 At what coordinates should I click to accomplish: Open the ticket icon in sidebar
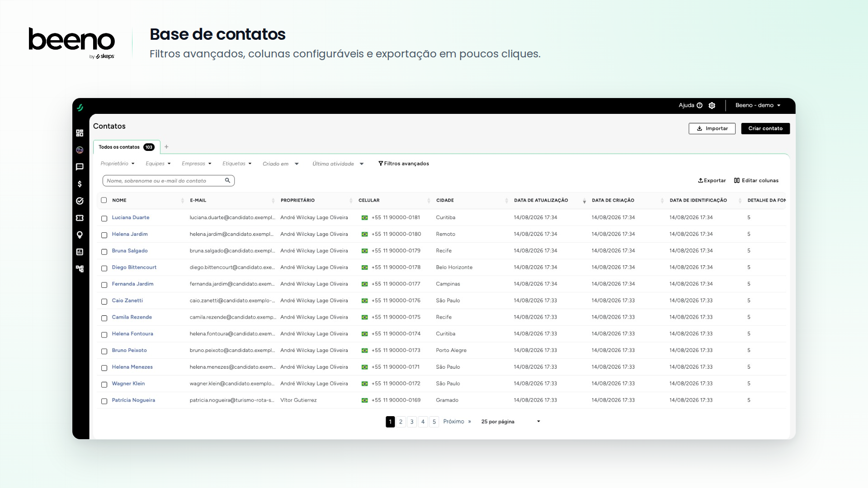pos(80,218)
